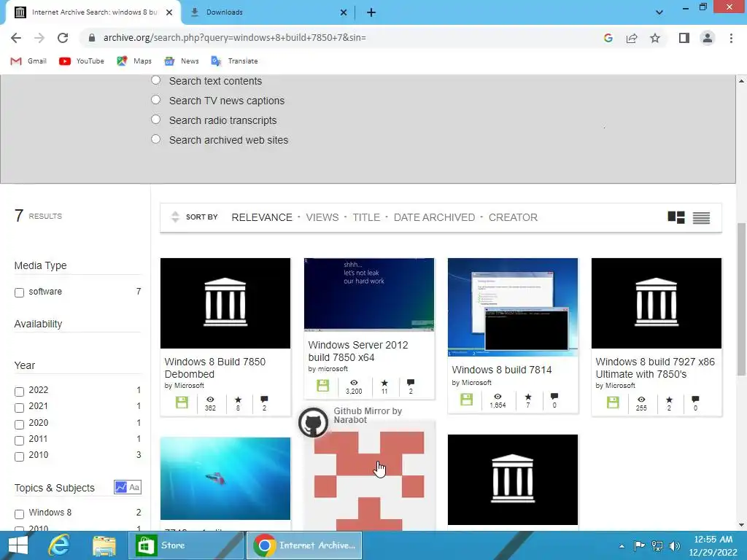The height and width of the screenshot is (560, 747).
Task: Check the Windows 8 topic filter
Action: coord(19,514)
